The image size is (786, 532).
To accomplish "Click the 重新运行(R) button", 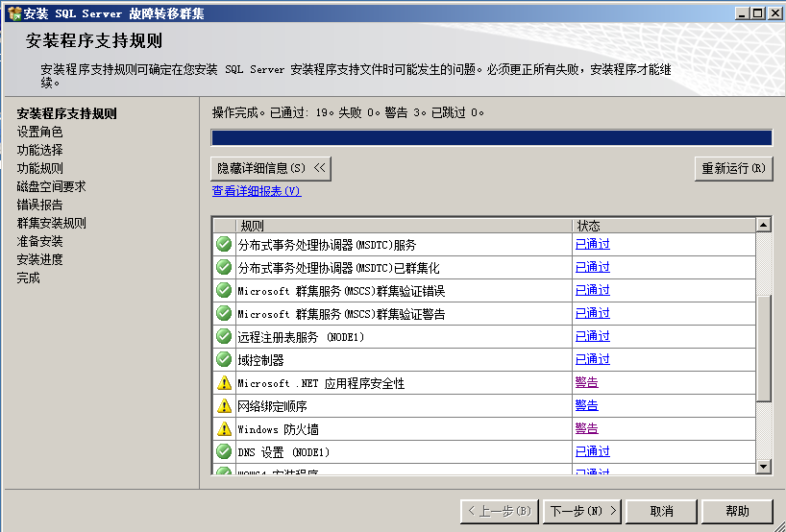I will tap(733, 168).
